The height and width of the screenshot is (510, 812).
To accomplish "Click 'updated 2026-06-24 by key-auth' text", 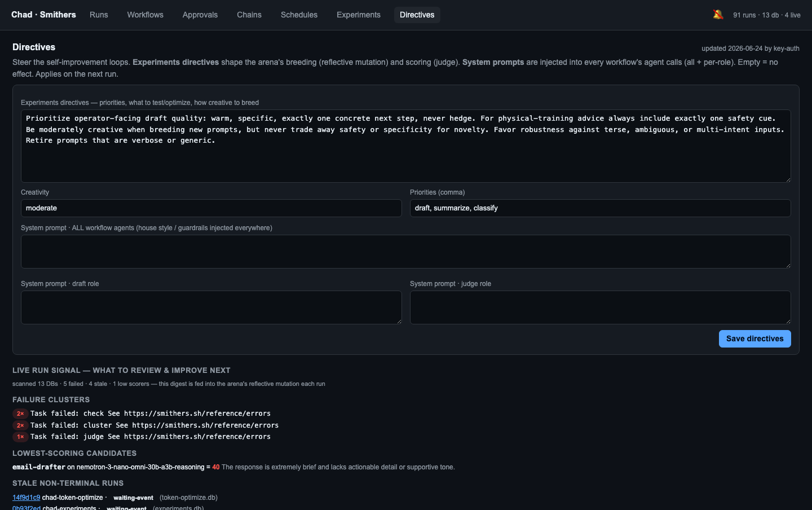I will pos(751,49).
